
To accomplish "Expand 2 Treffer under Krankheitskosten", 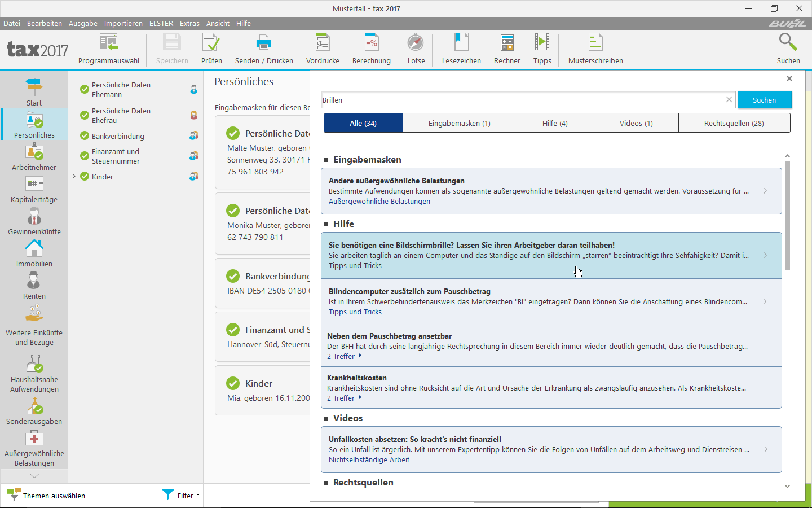I will tap(345, 398).
